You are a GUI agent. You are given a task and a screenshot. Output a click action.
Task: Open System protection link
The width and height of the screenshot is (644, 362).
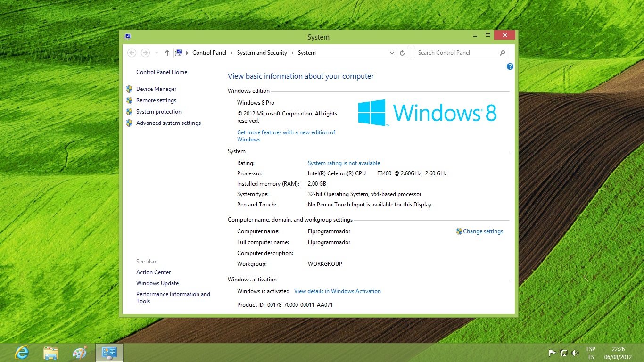tap(159, 112)
